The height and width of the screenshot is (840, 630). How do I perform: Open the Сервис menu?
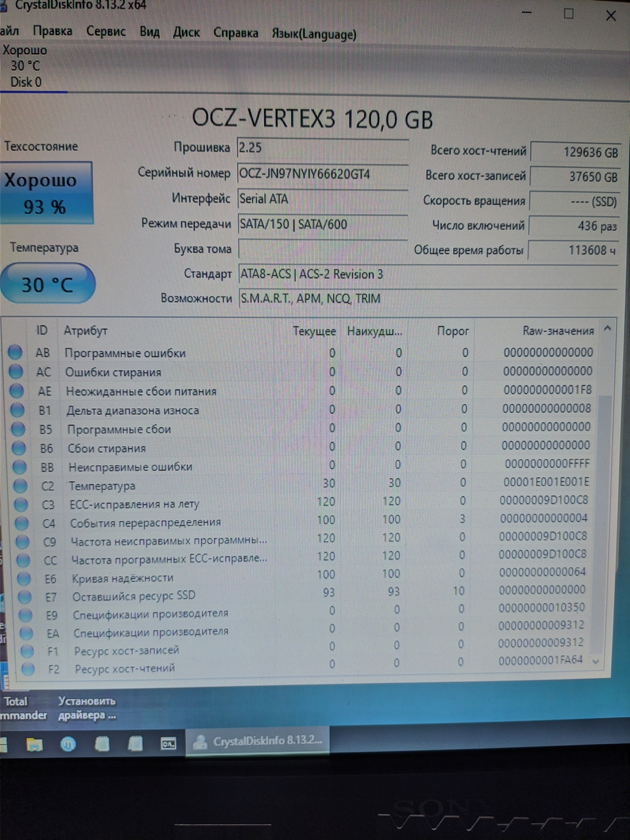click(x=106, y=31)
